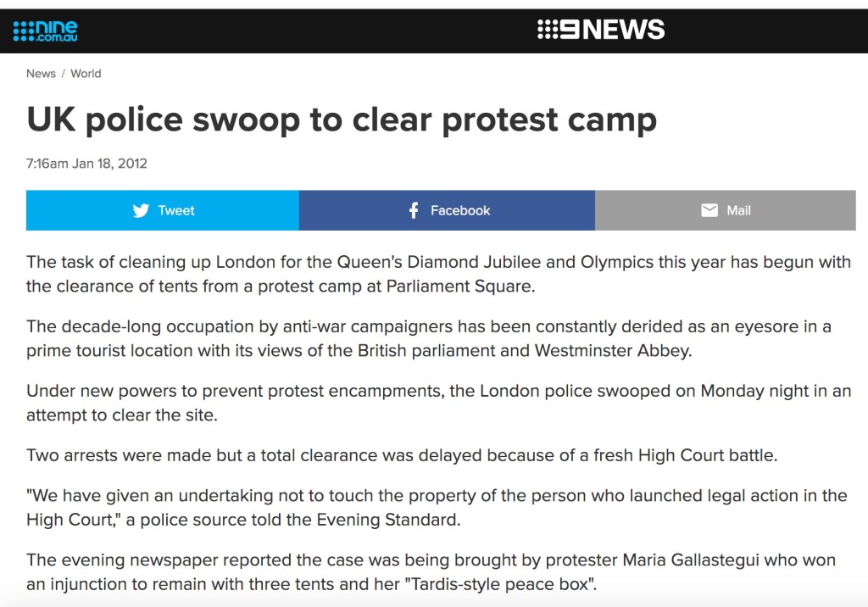Click the words Parliament Square
The height and width of the screenshot is (607, 868).
pos(460,286)
